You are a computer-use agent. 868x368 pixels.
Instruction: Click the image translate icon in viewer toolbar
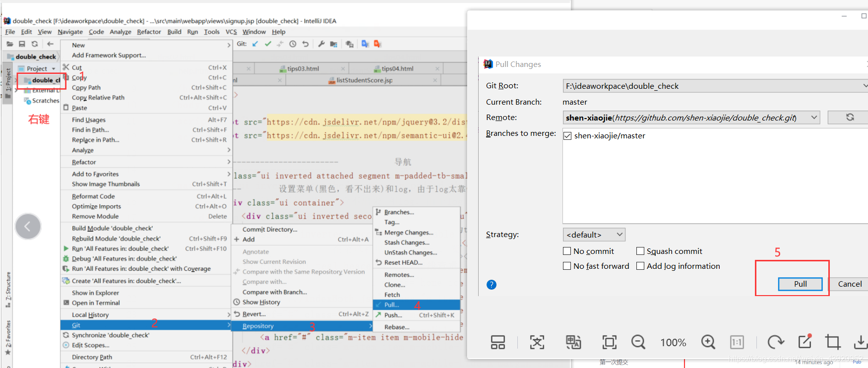click(x=573, y=342)
